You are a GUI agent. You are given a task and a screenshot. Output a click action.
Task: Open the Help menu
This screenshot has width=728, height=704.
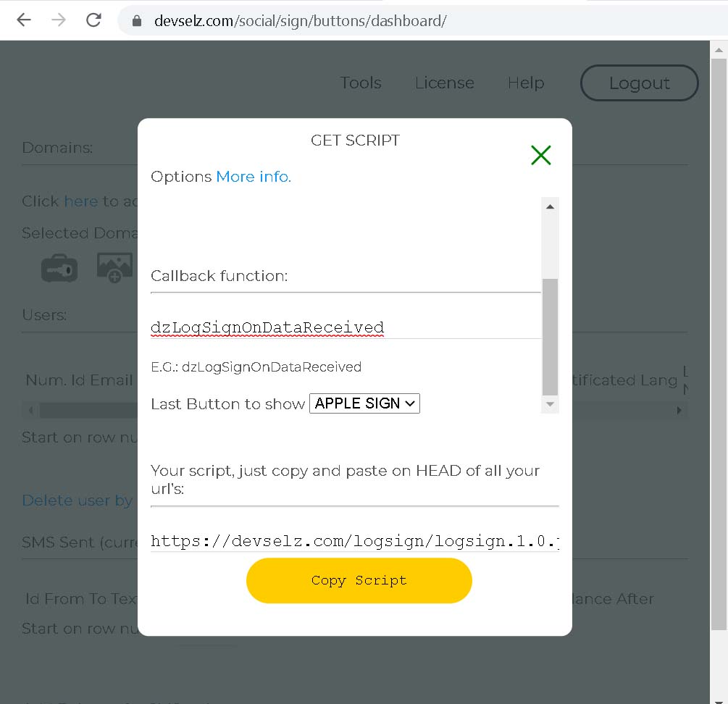[x=526, y=83]
